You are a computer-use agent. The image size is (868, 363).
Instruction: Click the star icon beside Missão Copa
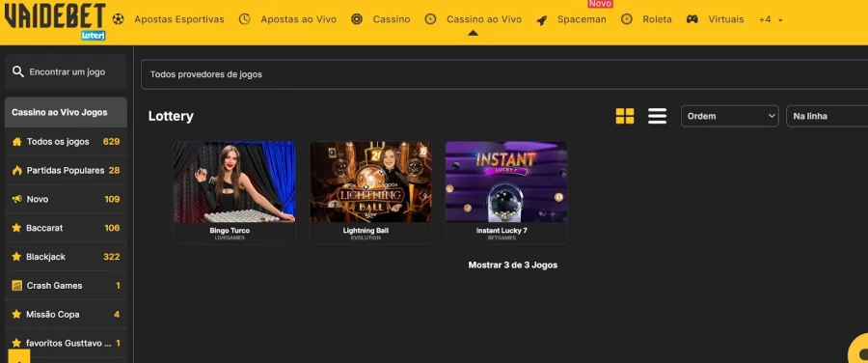tap(16, 314)
